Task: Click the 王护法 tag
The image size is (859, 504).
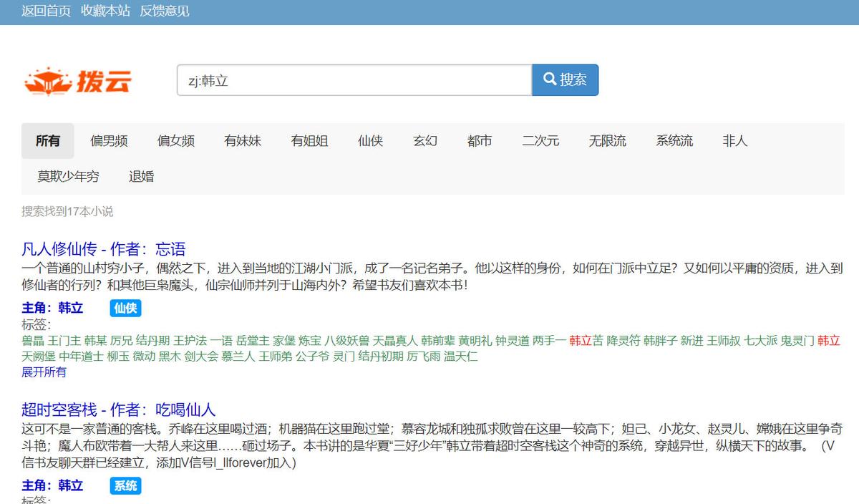Action: click(190, 341)
